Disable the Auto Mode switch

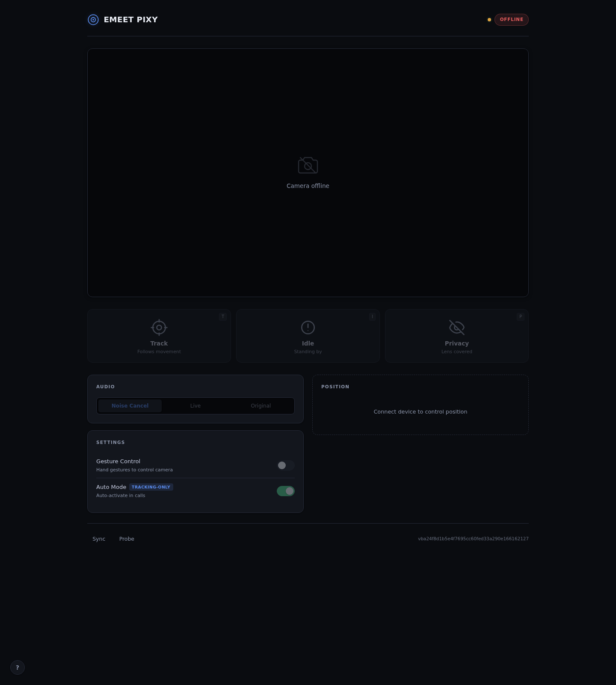click(x=286, y=491)
